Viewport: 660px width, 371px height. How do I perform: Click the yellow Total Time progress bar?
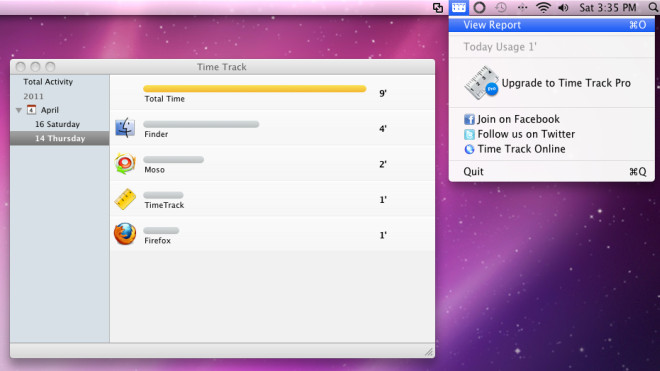[255, 88]
